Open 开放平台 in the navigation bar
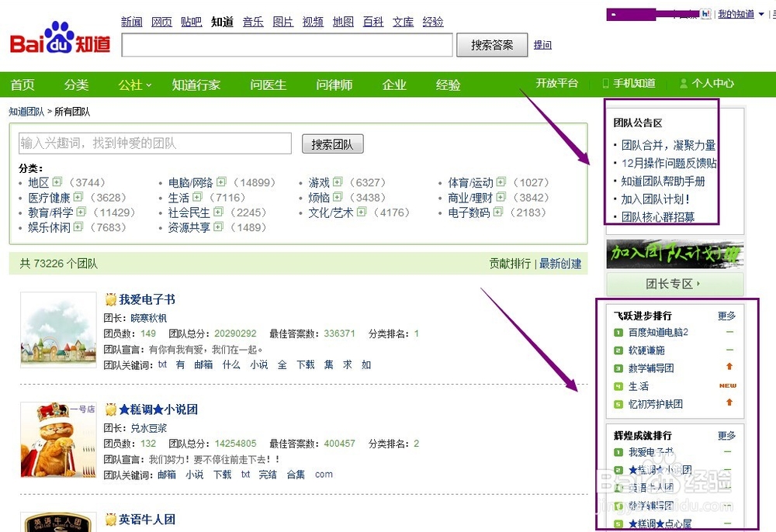The height and width of the screenshot is (532, 776). [x=556, y=83]
